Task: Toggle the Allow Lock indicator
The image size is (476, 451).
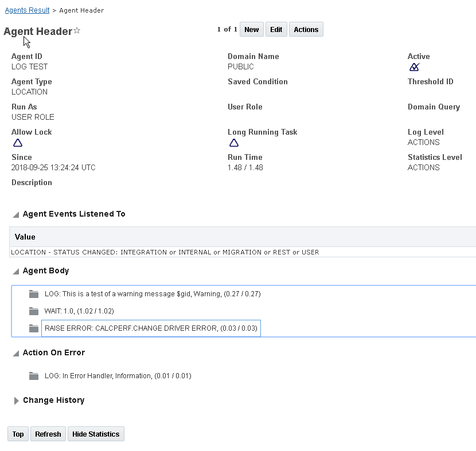Action: [18, 143]
